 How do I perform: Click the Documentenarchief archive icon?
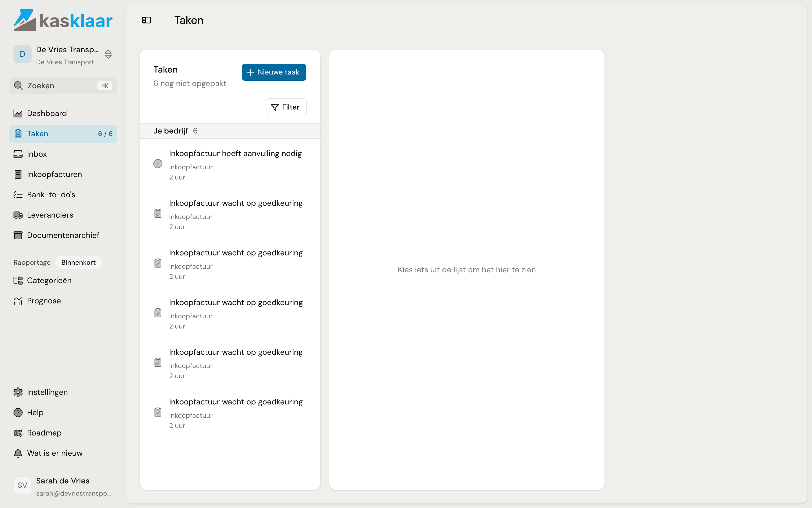click(18, 235)
